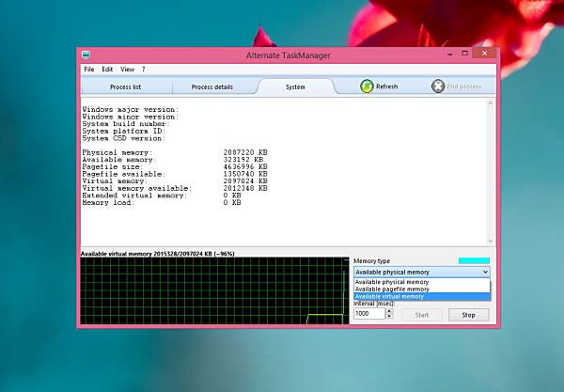The image size is (564, 392).
Task: Open the ? help menu
Action: click(x=144, y=70)
